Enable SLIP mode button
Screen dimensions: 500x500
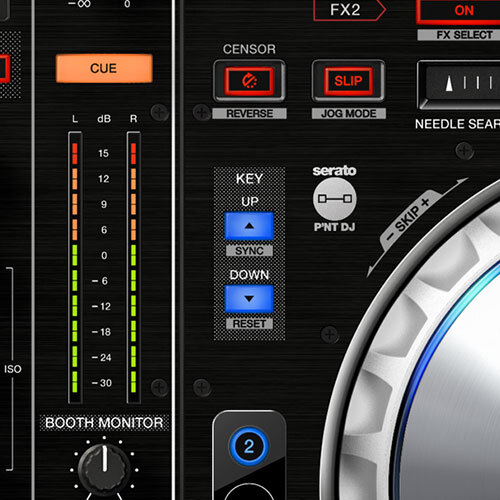pyautogui.click(x=348, y=81)
